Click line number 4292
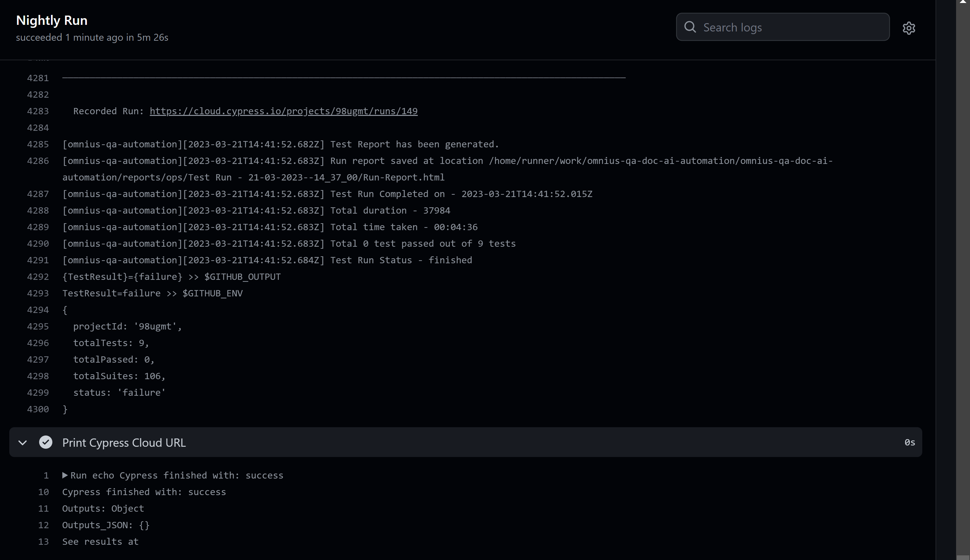The width and height of the screenshot is (970, 560). 38,277
